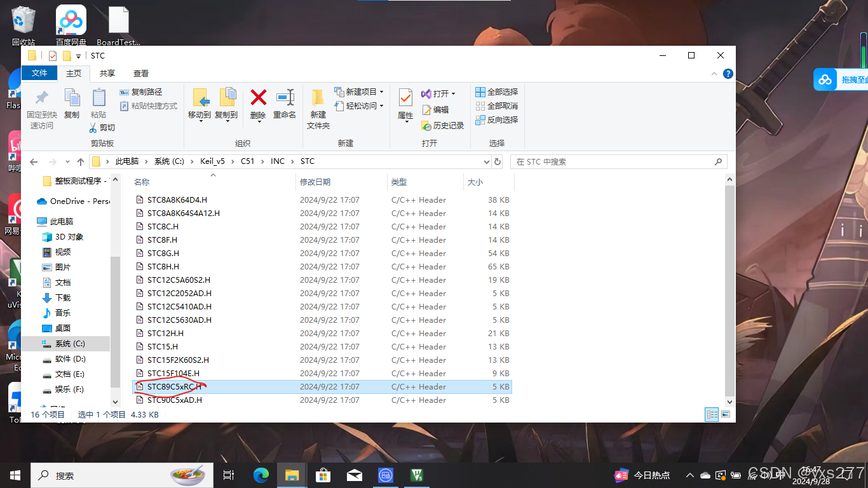This screenshot has height=488, width=868.
Task: Select the file STC15F2K60S2.H
Action: [322, 360]
